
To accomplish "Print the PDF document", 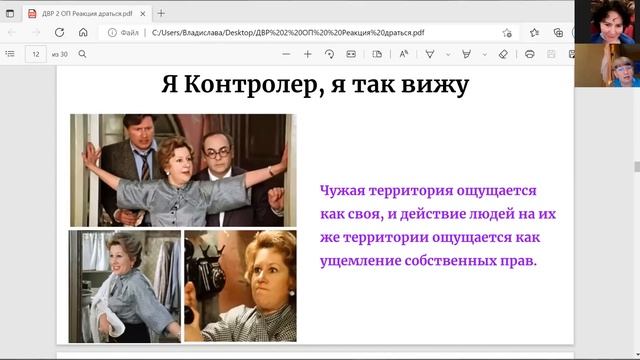I will (530, 54).
